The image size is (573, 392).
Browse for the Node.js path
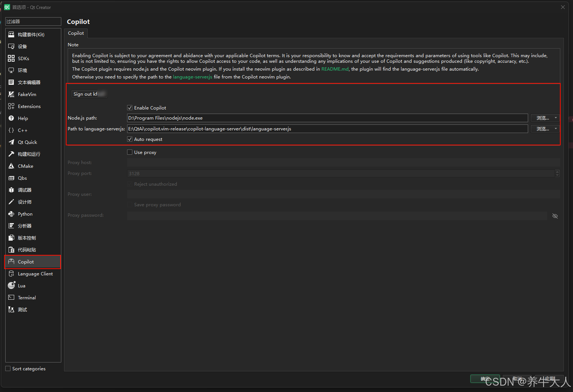(545, 118)
